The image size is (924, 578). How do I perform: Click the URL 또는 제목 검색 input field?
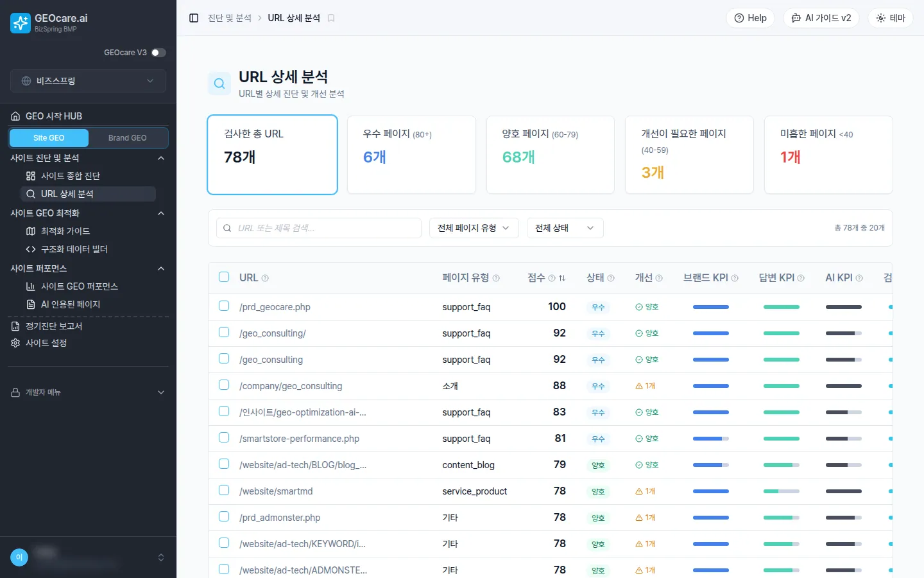[x=319, y=228]
